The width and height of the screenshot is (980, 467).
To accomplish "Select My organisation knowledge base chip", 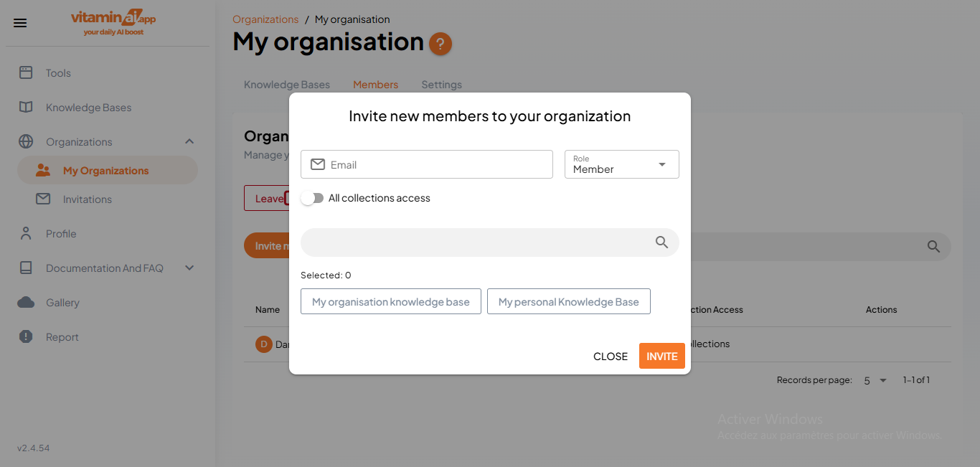I will [x=390, y=301].
